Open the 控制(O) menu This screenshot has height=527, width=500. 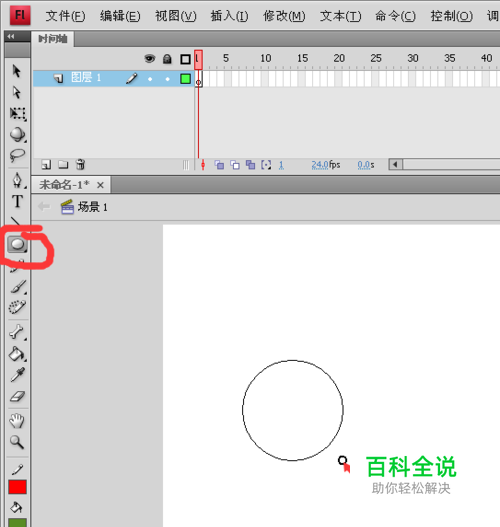pyautogui.click(x=452, y=15)
